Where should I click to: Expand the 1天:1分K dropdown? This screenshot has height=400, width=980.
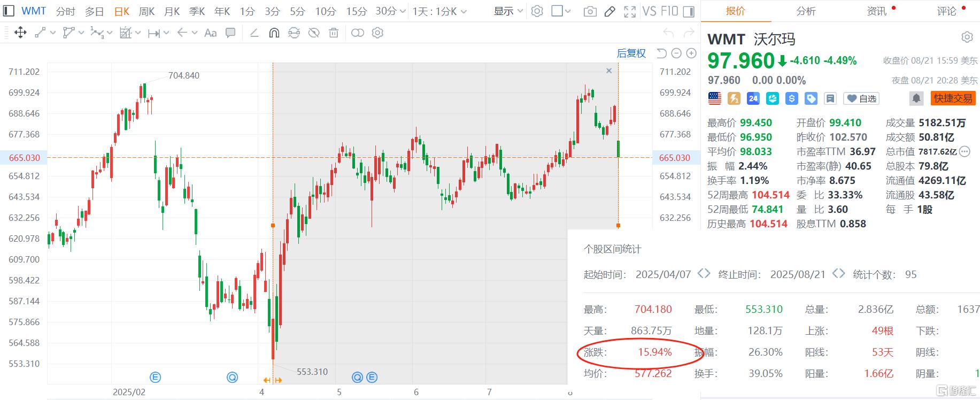tap(439, 11)
